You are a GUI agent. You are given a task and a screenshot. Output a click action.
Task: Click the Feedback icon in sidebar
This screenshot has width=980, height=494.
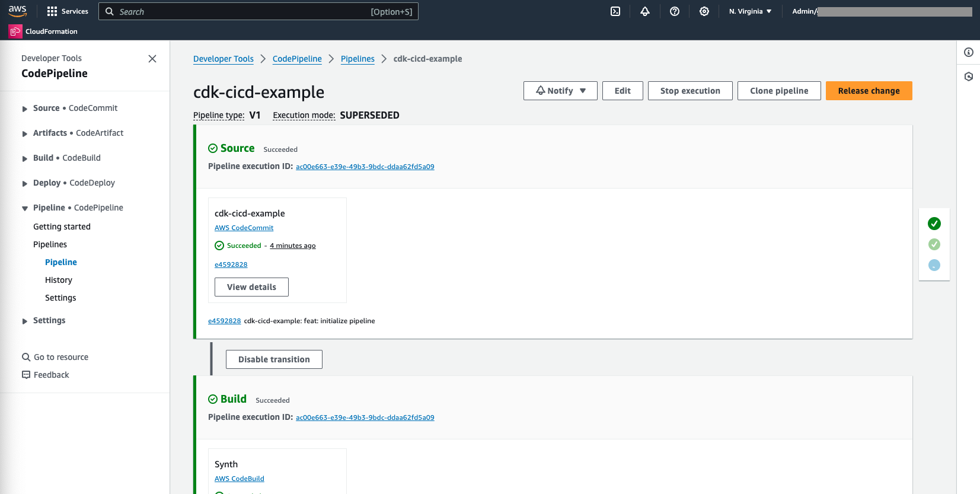pos(26,375)
